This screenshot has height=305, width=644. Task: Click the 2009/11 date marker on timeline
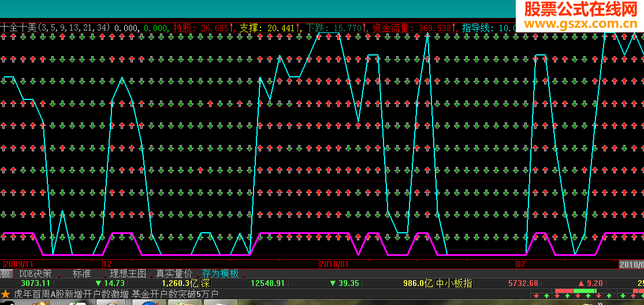19,264
